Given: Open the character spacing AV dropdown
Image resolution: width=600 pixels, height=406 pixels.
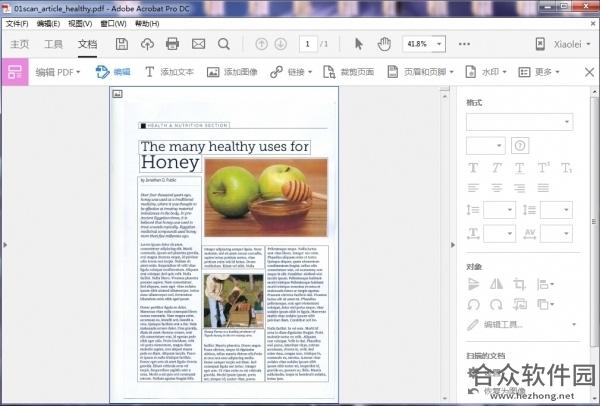Looking at the screenshot, I should coord(556,233).
